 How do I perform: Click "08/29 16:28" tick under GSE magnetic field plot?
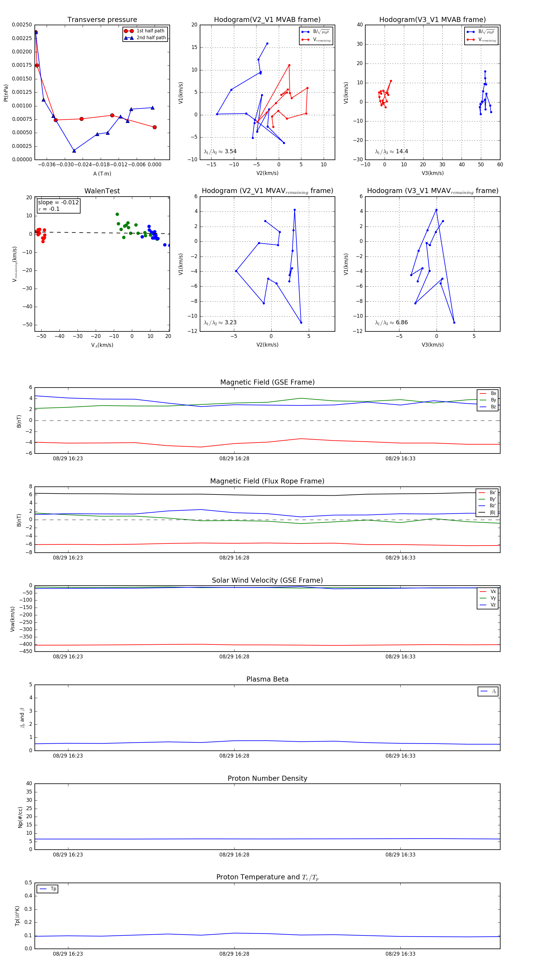pos(234,459)
